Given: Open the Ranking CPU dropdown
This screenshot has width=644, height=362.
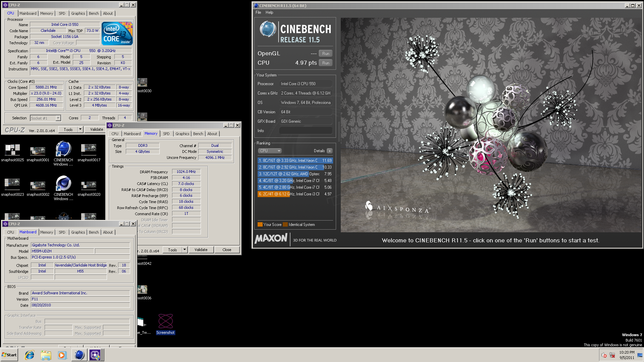Looking at the screenshot, I should [270, 151].
